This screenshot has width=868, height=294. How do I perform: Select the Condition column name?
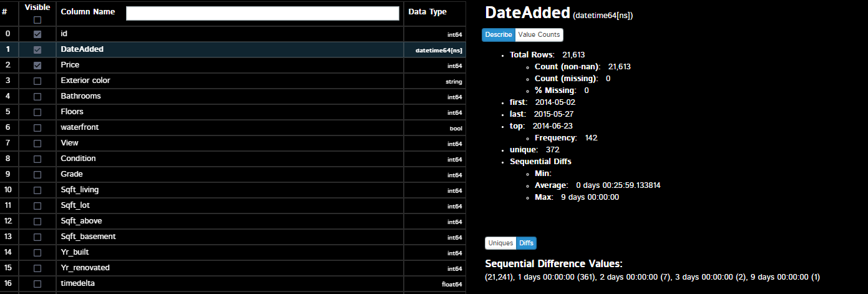coord(78,159)
